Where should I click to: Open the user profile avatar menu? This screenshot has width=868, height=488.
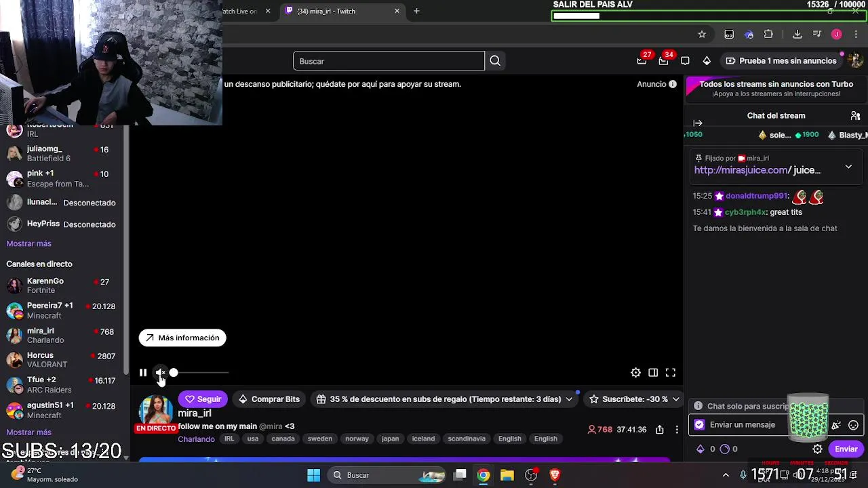coord(856,61)
